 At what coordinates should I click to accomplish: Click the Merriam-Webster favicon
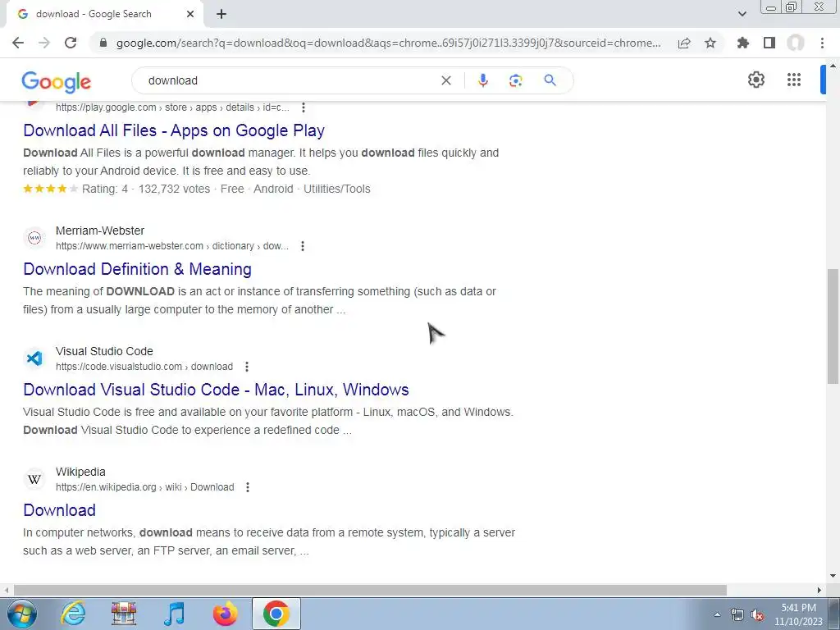[x=34, y=237]
